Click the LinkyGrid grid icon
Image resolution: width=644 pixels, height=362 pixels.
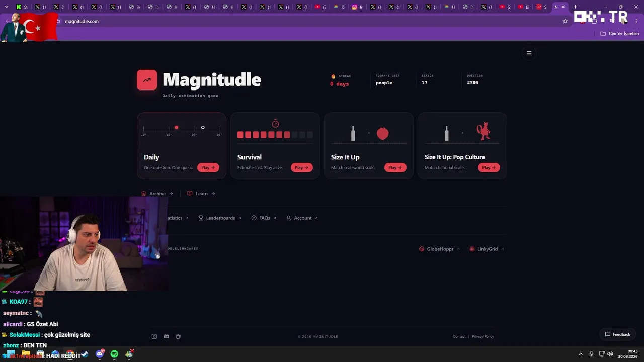tap(472, 249)
